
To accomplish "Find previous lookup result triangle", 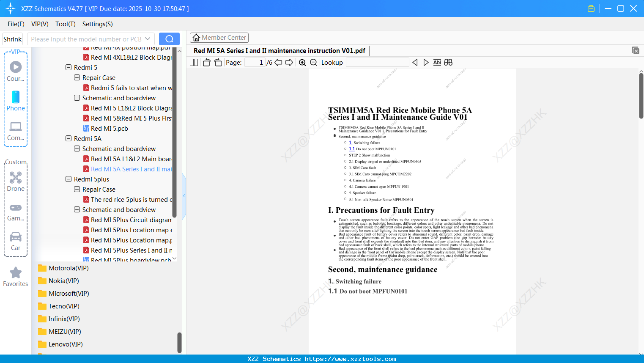I will 415,63.
